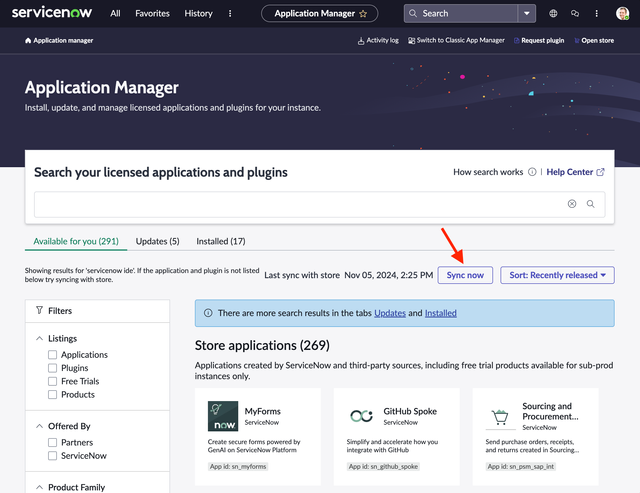Click the GitHub Spoke app icon
The width and height of the screenshot is (640, 493).
pos(361,416)
